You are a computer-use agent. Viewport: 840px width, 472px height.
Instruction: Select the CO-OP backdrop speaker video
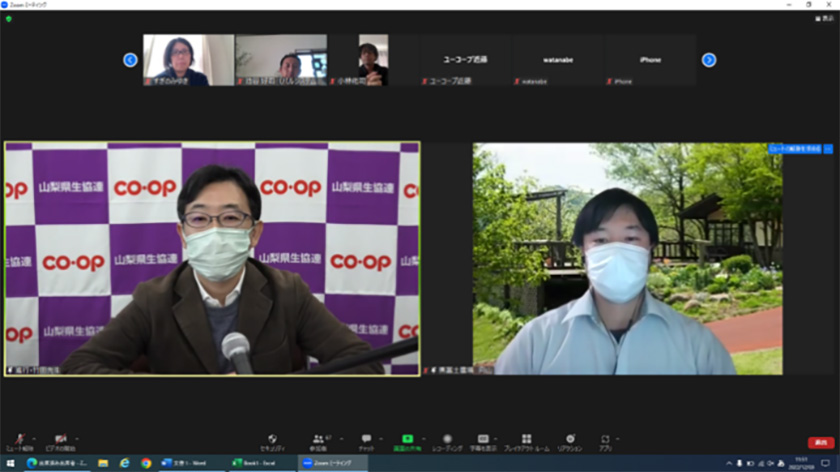click(x=212, y=259)
